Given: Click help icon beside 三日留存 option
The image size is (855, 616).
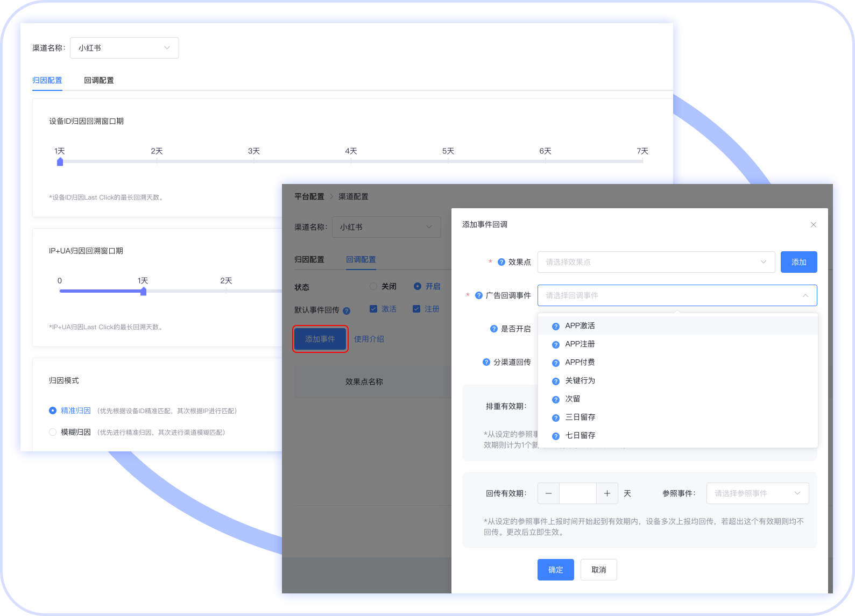Looking at the screenshot, I should coord(556,417).
